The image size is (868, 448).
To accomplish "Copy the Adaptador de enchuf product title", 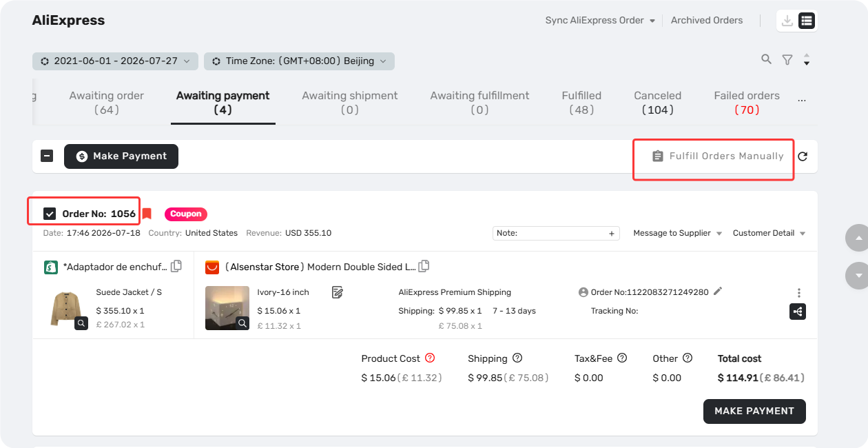I will point(176,266).
